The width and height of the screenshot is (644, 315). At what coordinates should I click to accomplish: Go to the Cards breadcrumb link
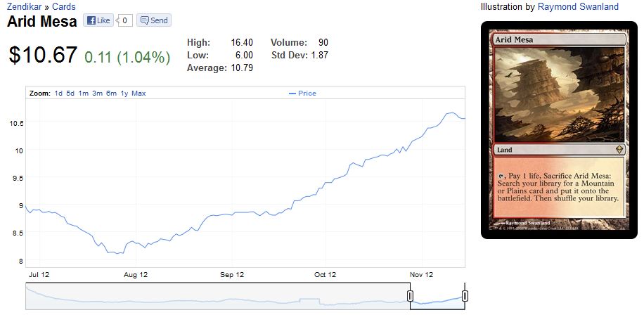pyautogui.click(x=63, y=7)
